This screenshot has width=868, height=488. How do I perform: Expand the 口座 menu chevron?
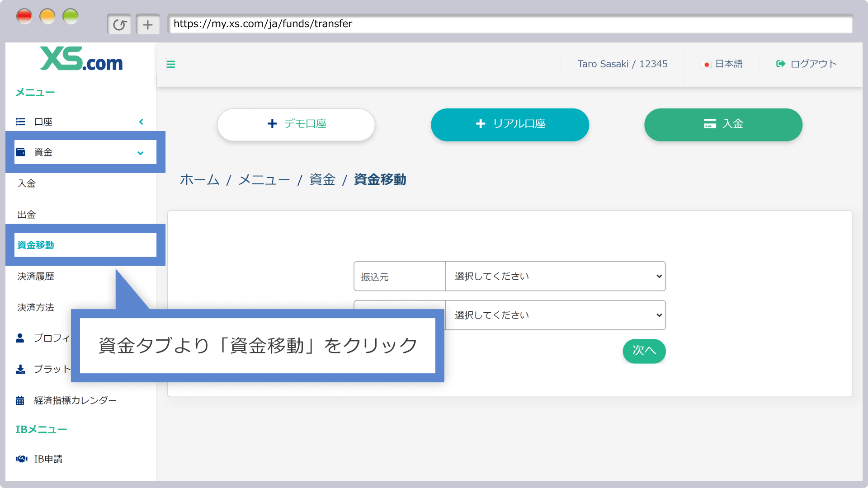click(141, 122)
